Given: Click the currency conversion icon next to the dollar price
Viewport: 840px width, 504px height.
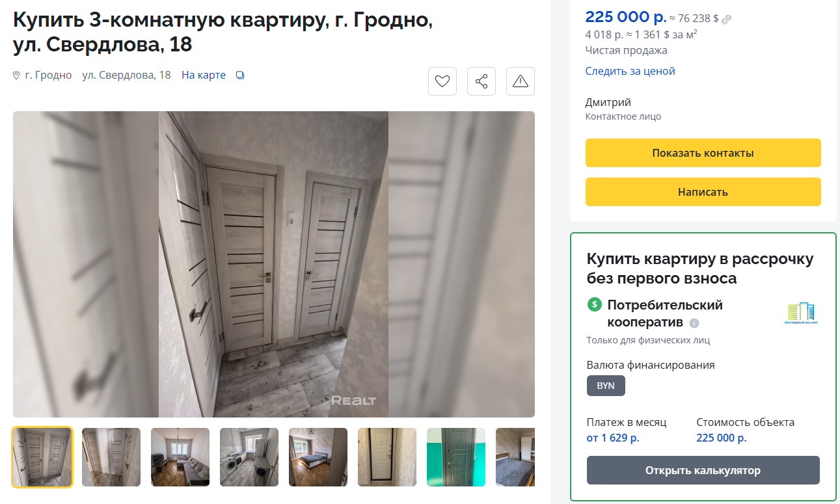Looking at the screenshot, I should click(x=727, y=20).
